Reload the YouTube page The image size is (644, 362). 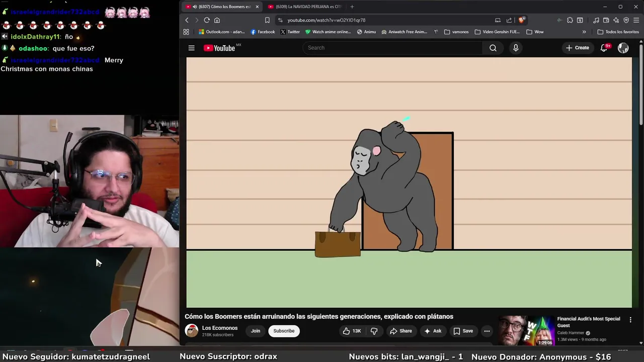[x=206, y=20]
